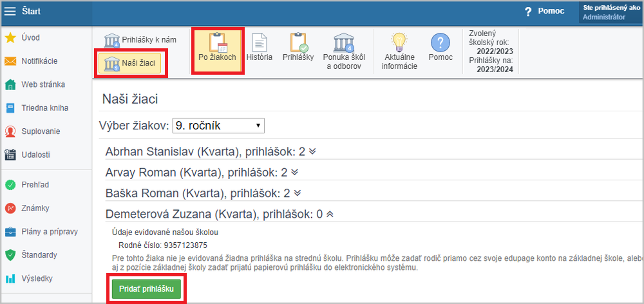This screenshot has width=644, height=304.
Task: Click the Prihlášky na 2023/2024 text
Action: click(491, 65)
